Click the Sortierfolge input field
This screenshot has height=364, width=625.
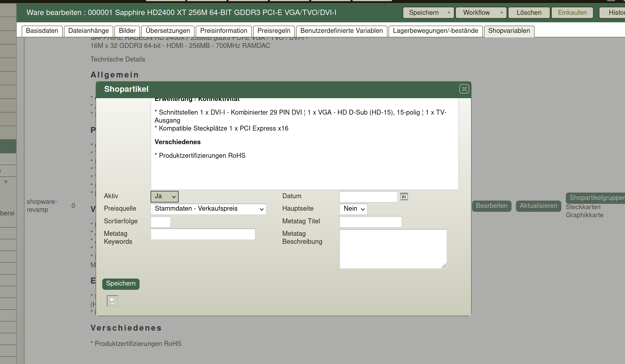(161, 222)
